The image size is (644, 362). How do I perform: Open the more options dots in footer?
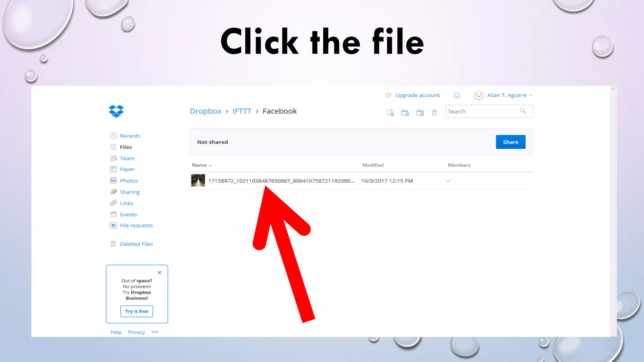click(x=155, y=332)
